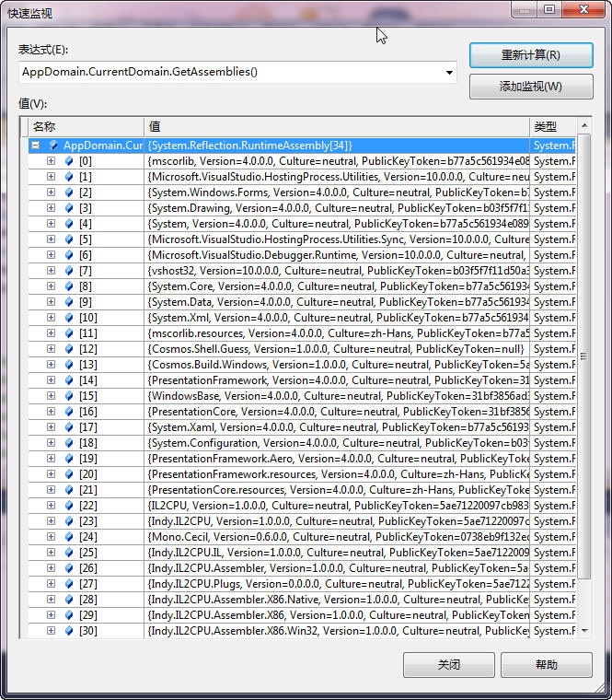Click the blue object icon on row [7]

point(69,271)
